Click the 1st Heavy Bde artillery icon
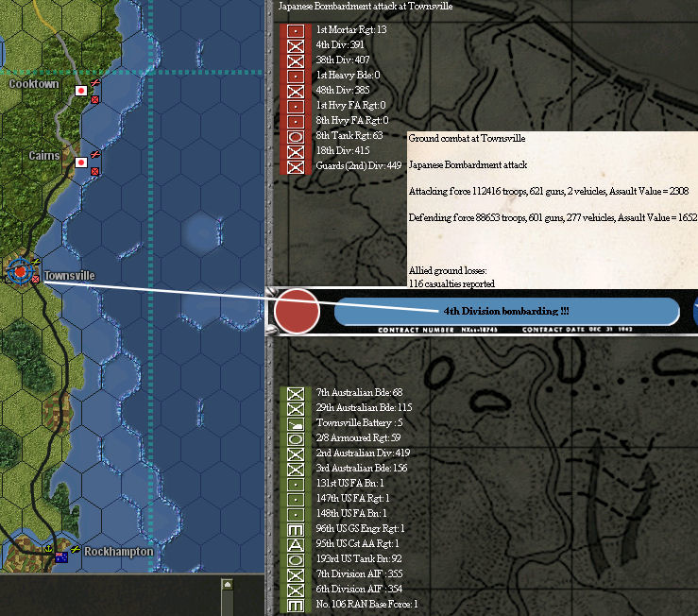Viewport: 698px width, 616px height. click(x=296, y=77)
